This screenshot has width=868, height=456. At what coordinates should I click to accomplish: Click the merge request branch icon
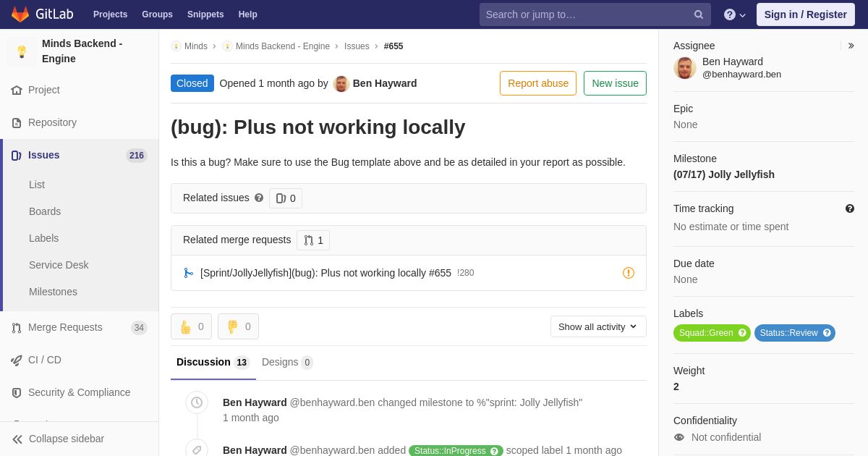pyautogui.click(x=189, y=273)
